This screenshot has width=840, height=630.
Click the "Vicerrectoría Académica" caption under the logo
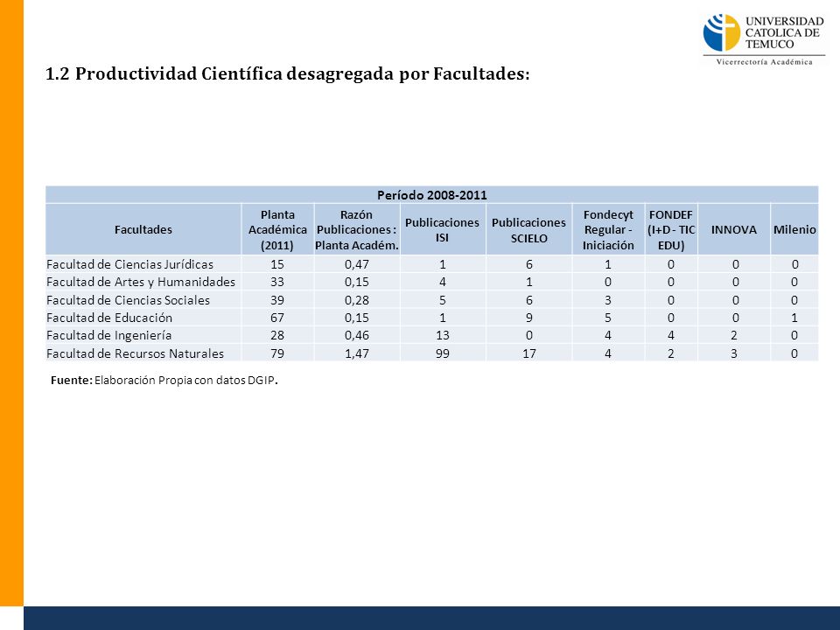click(765, 62)
